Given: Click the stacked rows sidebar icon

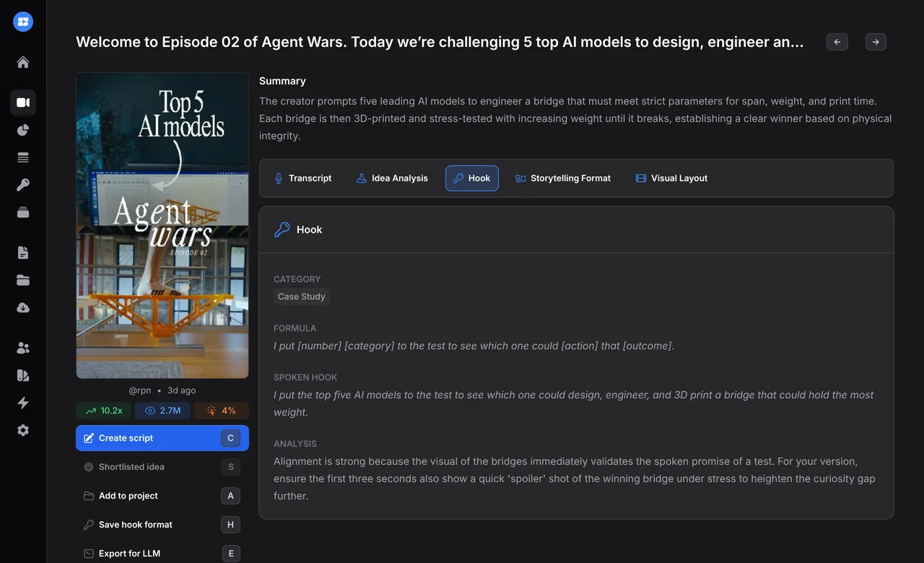Looking at the screenshot, I should (23, 157).
